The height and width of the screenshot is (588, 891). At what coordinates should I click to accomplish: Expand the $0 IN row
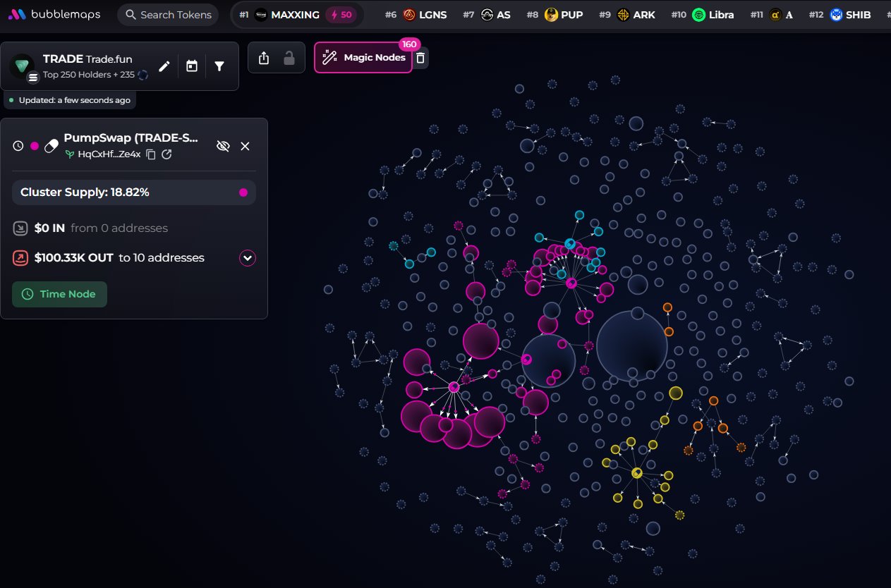134,228
